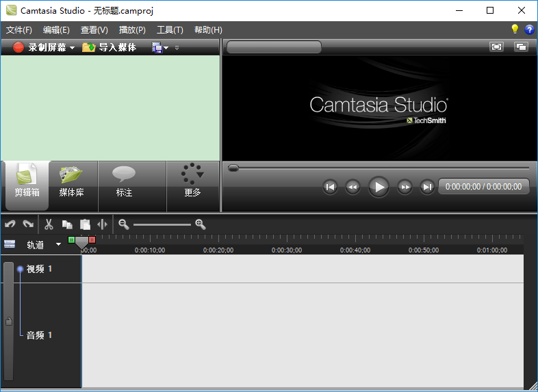Switch to the 剪辑箱 tab
This screenshot has height=392, width=538.
[27, 185]
